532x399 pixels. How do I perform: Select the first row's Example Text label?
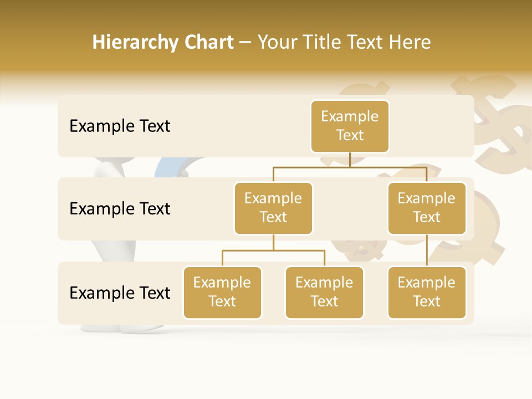(120, 126)
